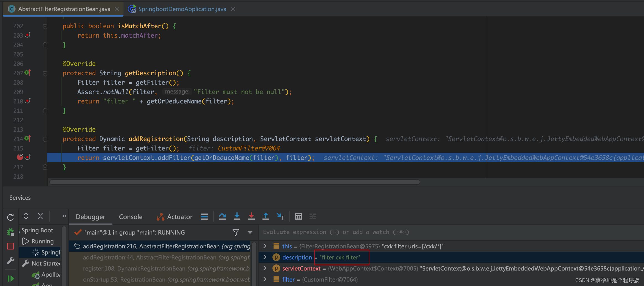
Task: Click the editor horizontal scrollbar
Action: (235, 182)
